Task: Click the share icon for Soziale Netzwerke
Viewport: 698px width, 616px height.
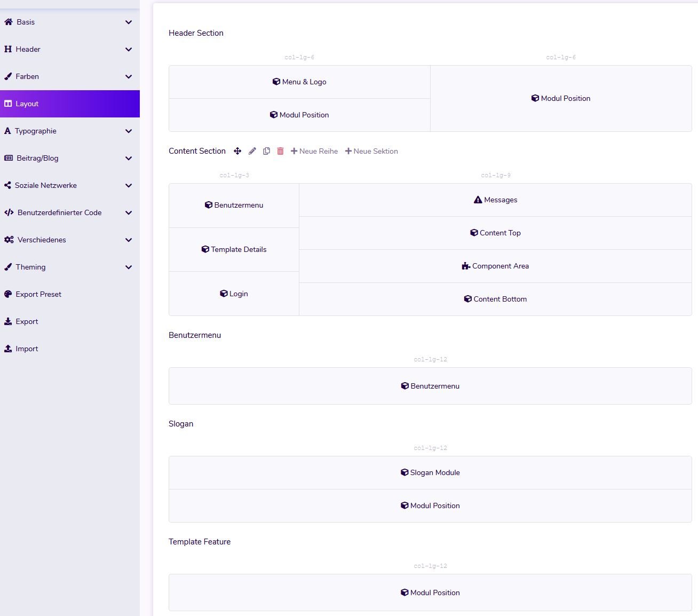Action: point(7,185)
